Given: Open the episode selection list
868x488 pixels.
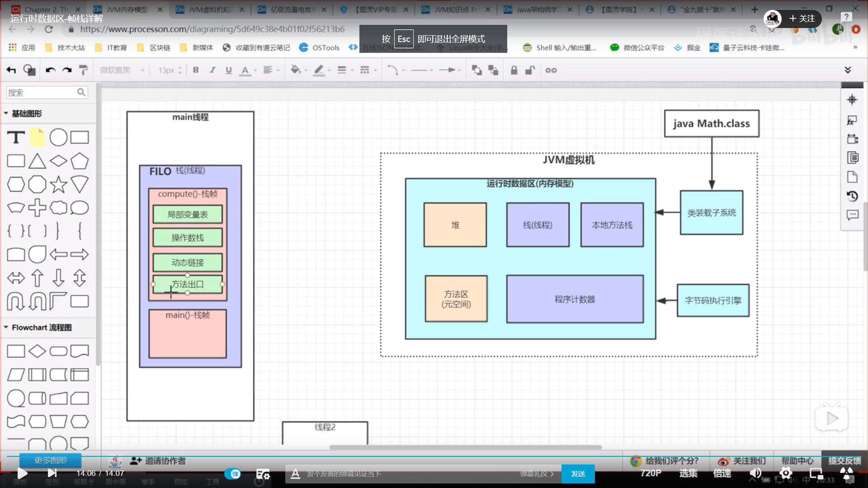Looking at the screenshot, I should click(688, 473).
